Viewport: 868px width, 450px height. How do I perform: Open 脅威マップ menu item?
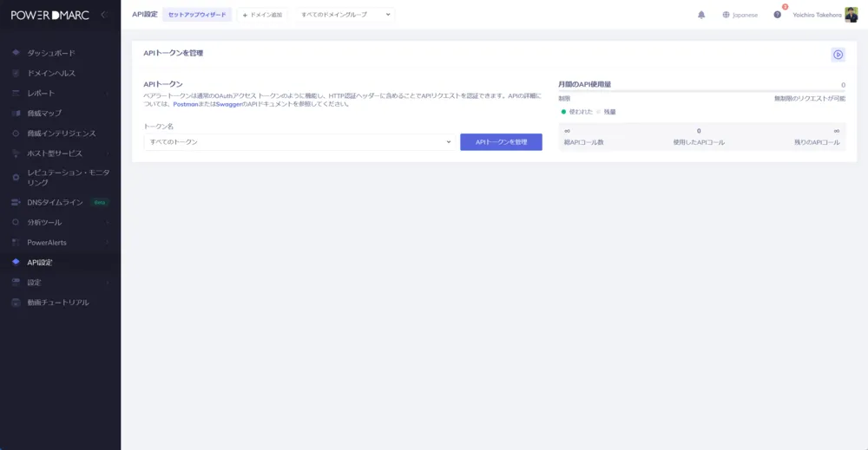tap(44, 113)
